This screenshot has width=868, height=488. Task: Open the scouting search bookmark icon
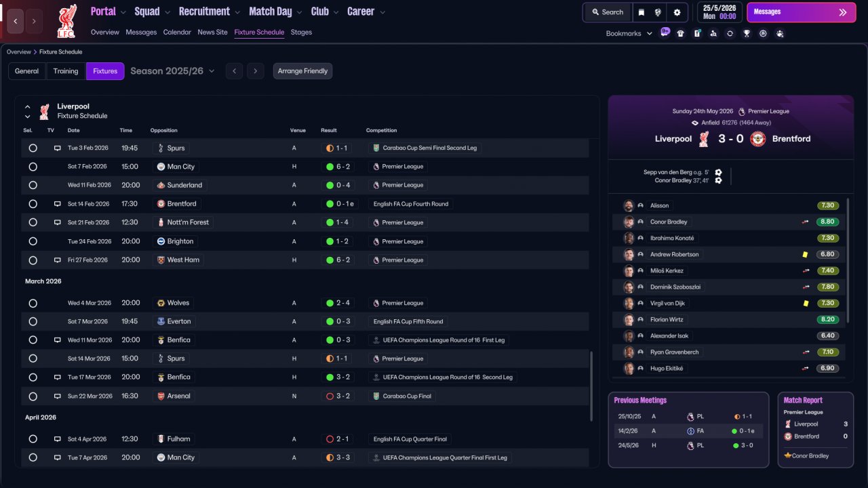713,33
